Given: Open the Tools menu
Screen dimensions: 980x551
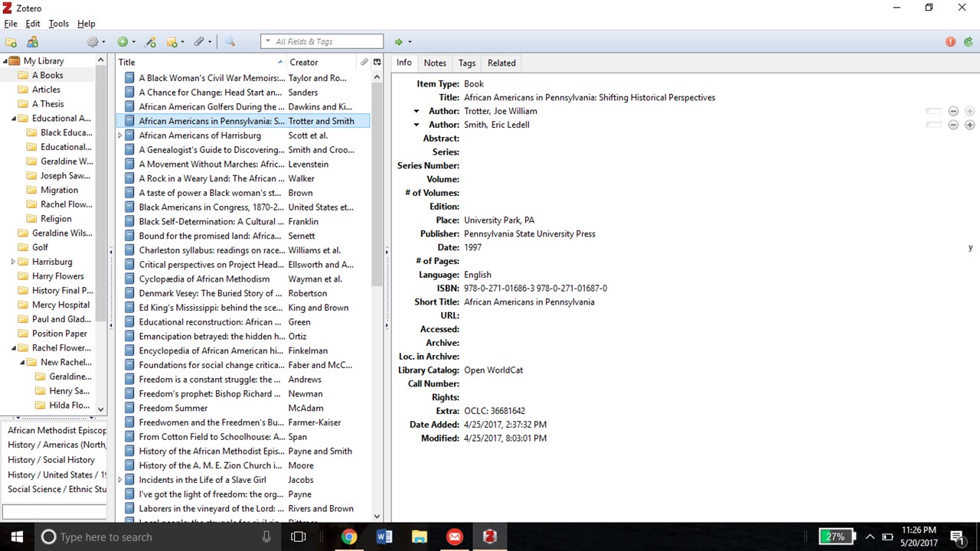Looking at the screenshot, I should [58, 23].
